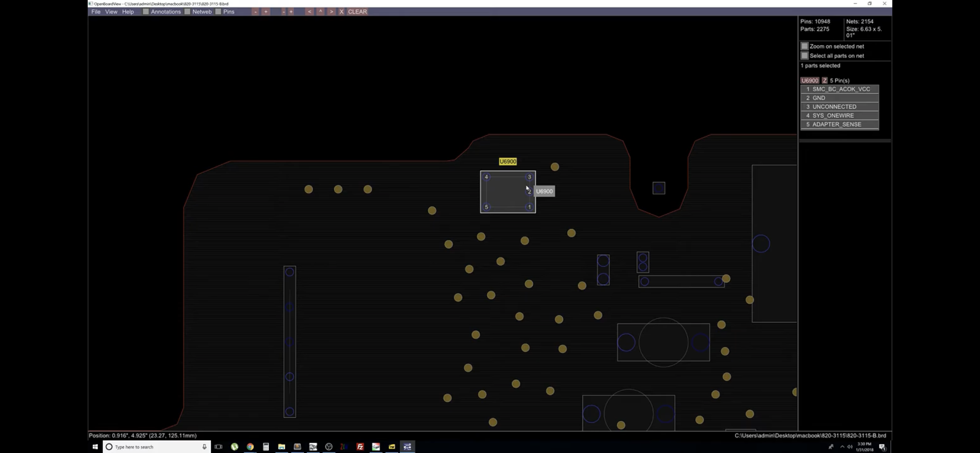Open Google Chrome from the taskbar
Screen dimensions: 980x453
click(x=250, y=447)
